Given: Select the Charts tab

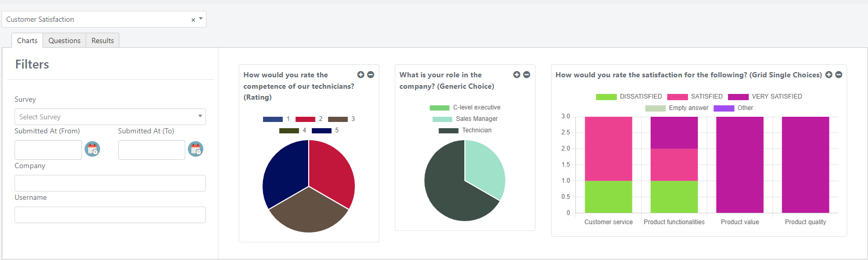Looking at the screenshot, I should (27, 40).
